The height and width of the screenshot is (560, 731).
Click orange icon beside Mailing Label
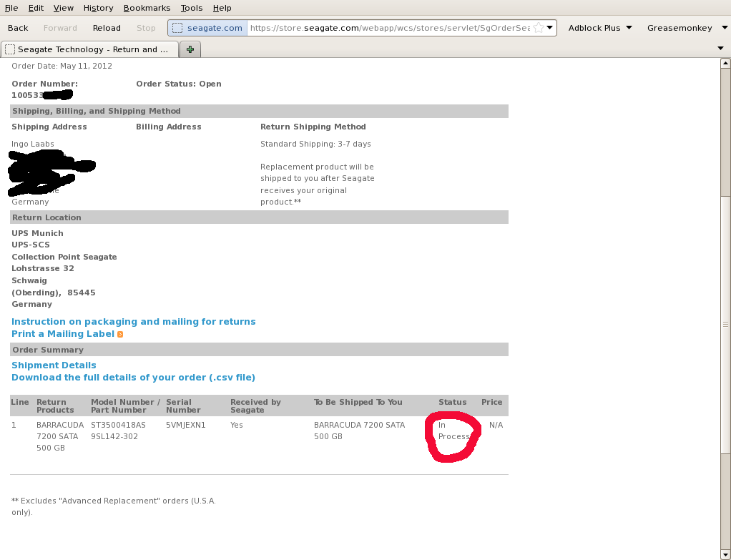coord(120,334)
